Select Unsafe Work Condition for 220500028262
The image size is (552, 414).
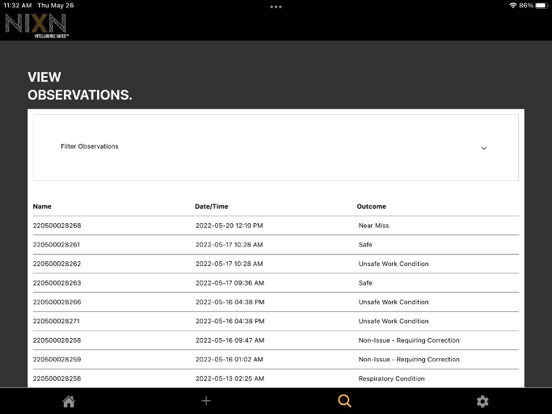coord(394,264)
